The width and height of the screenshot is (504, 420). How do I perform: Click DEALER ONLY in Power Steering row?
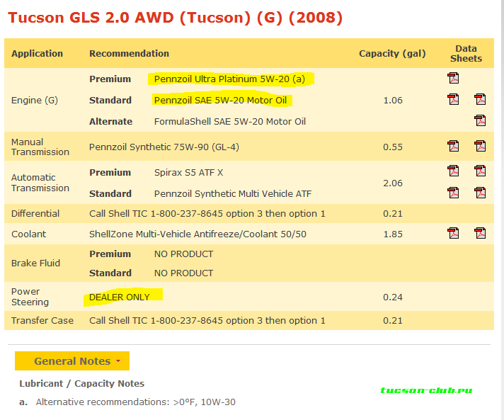point(119,297)
